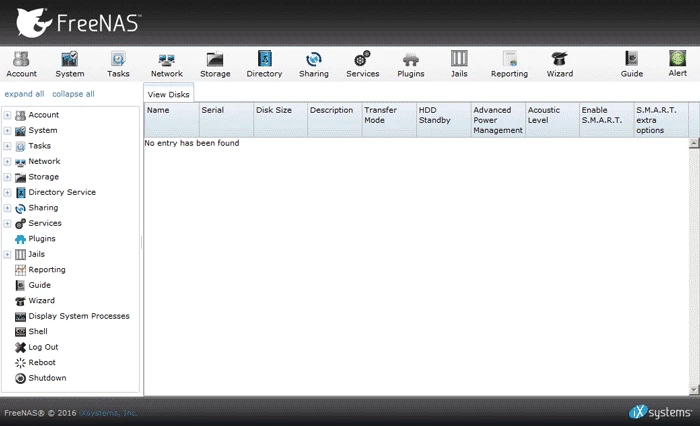Select Directory Service in sidebar tree
700x426 pixels.
[x=62, y=192]
